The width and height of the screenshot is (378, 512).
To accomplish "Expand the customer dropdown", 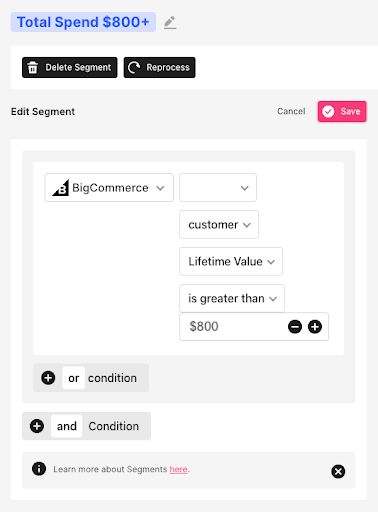I will [x=219, y=225].
